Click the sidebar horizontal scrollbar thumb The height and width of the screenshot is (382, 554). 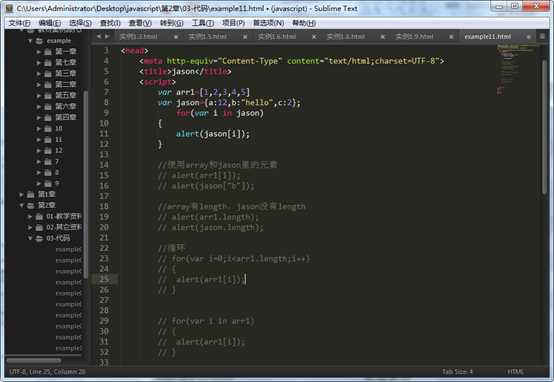point(34,360)
